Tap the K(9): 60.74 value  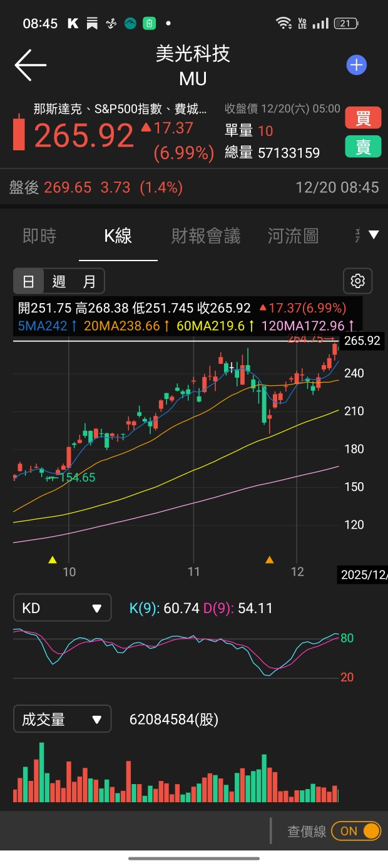[165, 608]
